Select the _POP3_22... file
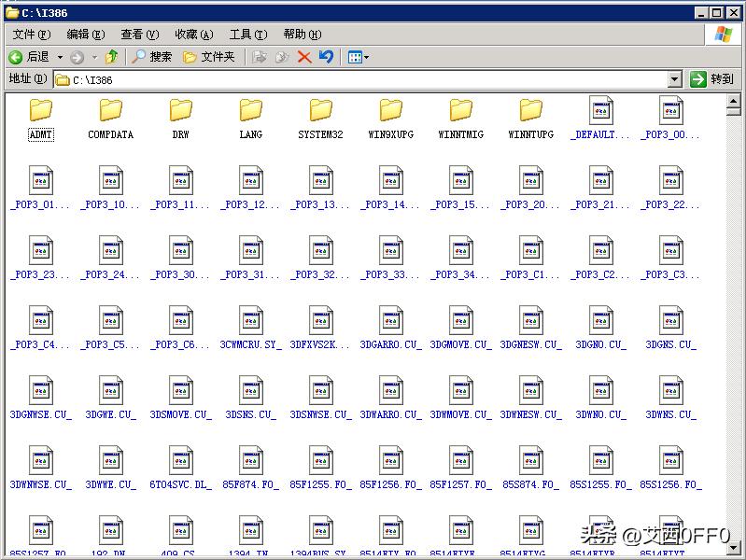Viewport: 746px width, 560px height. point(670,189)
